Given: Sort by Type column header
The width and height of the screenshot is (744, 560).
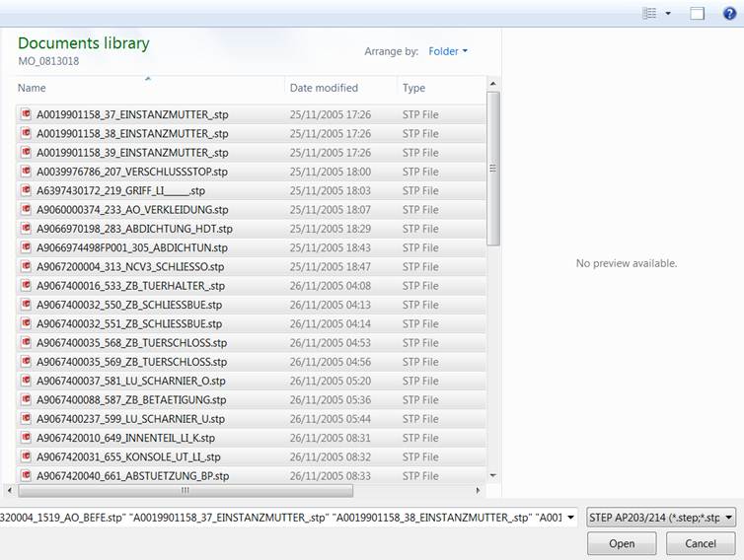Looking at the screenshot, I should (x=413, y=88).
